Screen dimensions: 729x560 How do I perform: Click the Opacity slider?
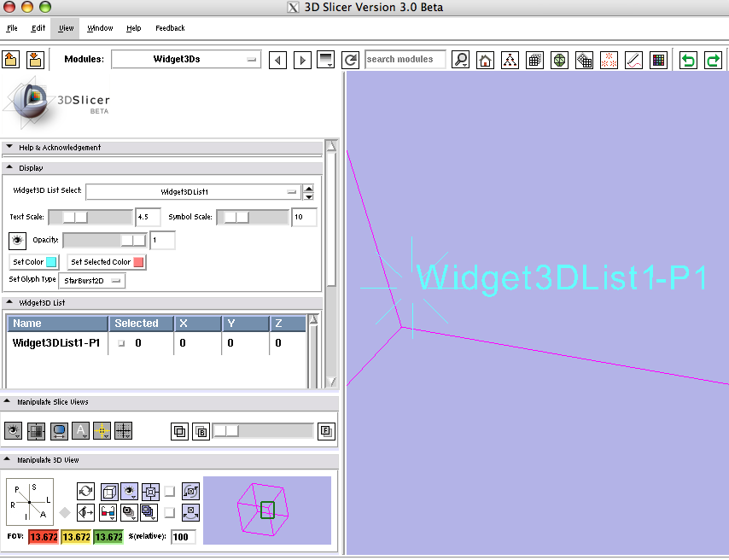[x=104, y=241]
